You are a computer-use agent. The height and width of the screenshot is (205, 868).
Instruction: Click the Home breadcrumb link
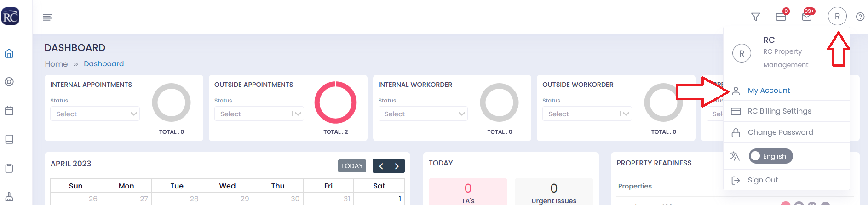click(56, 64)
